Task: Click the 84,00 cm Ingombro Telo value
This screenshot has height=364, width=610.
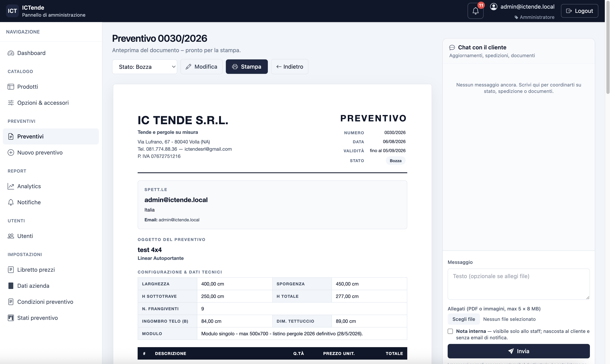Action: pos(211,321)
